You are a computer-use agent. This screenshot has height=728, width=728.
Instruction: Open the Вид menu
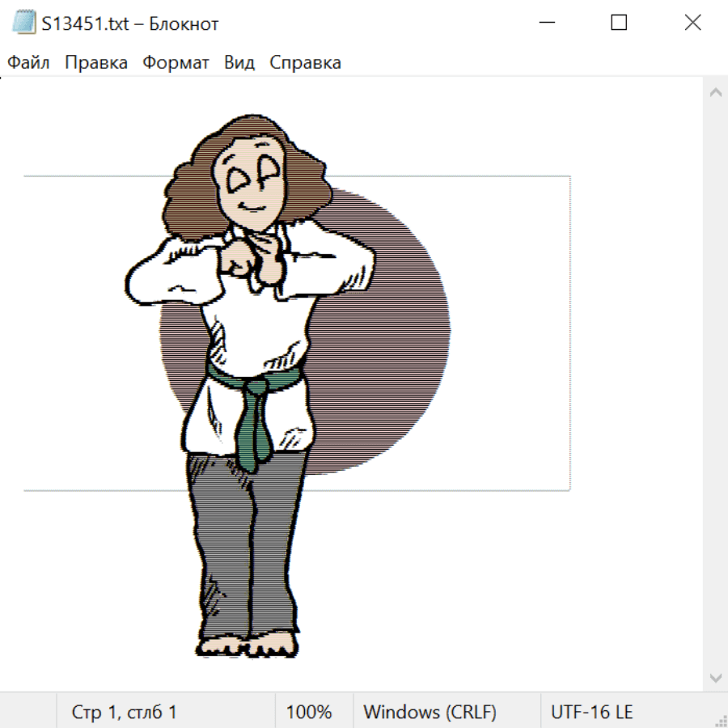click(239, 63)
